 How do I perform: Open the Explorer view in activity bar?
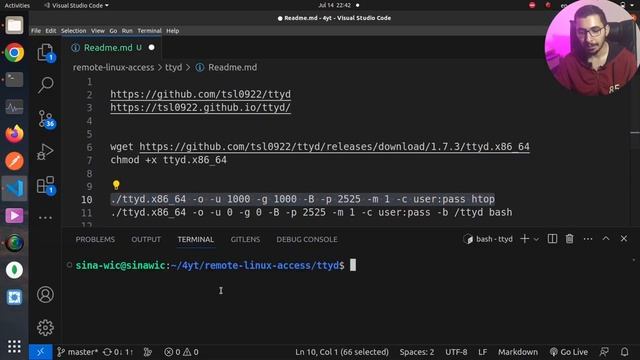coord(46,52)
